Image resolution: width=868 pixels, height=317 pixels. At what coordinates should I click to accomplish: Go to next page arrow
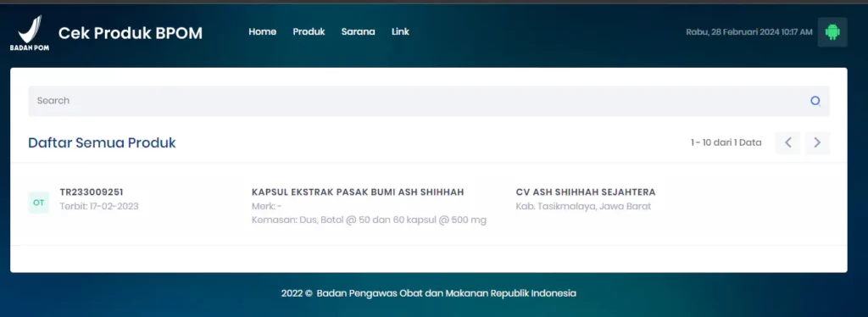(817, 142)
